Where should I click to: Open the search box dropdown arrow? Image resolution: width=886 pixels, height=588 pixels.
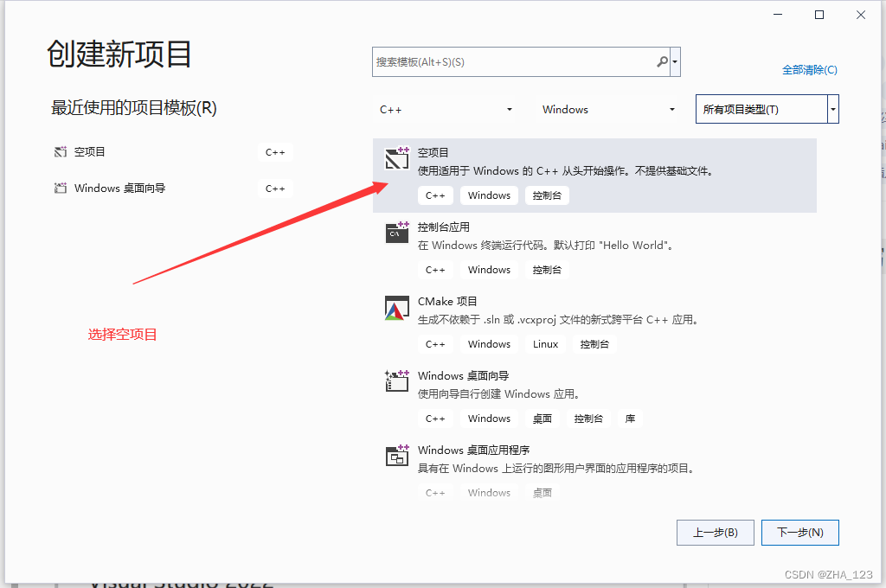point(675,61)
